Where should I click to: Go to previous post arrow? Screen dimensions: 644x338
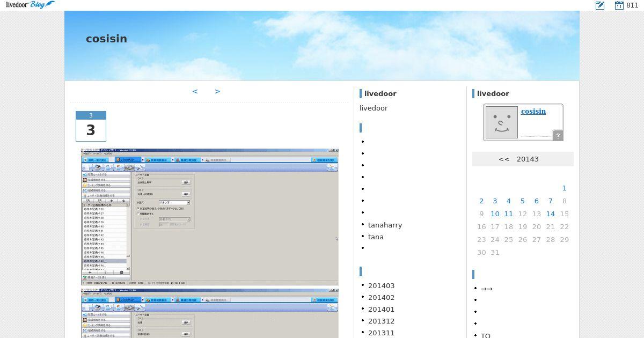click(195, 91)
